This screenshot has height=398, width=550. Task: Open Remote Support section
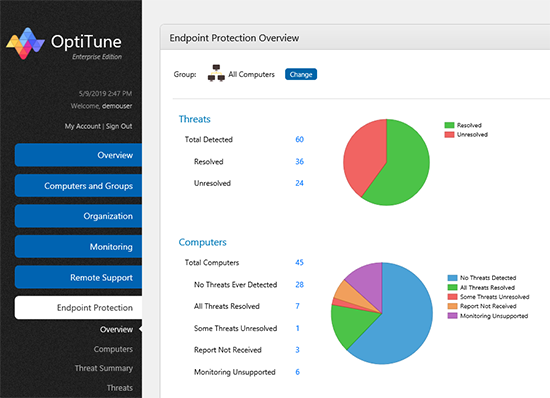(78, 277)
